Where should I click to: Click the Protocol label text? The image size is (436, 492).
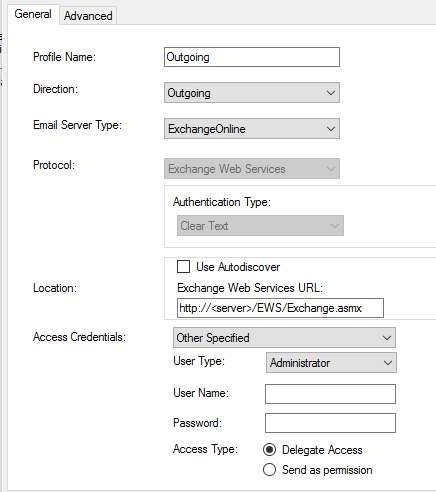pyautogui.click(x=54, y=165)
